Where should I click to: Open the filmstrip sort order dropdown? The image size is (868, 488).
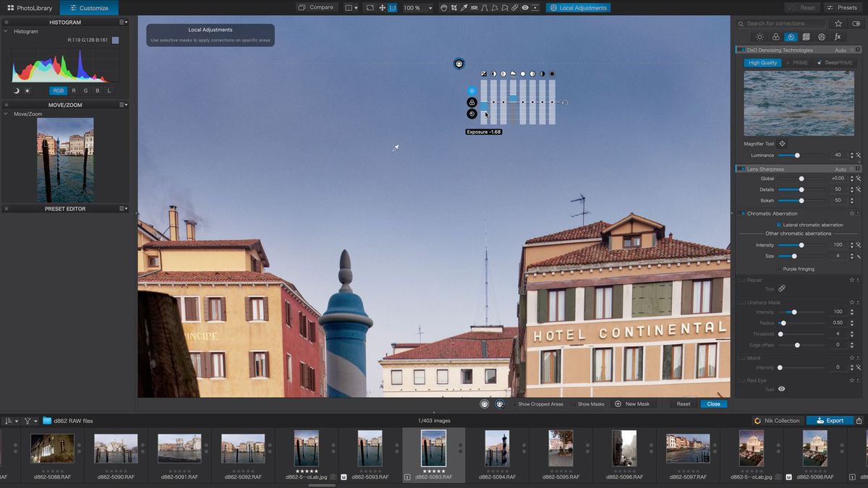pos(12,421)
